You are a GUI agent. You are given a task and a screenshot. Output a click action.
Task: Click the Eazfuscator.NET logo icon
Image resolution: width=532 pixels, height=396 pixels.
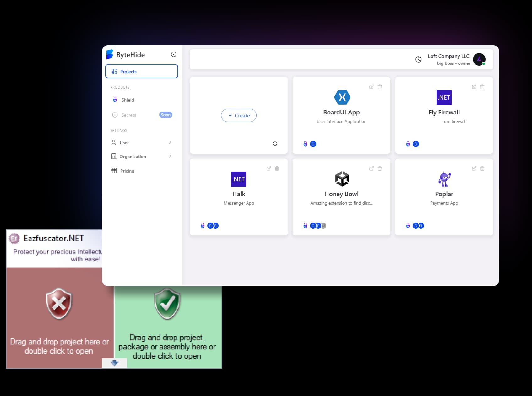[x=14, y=239]
